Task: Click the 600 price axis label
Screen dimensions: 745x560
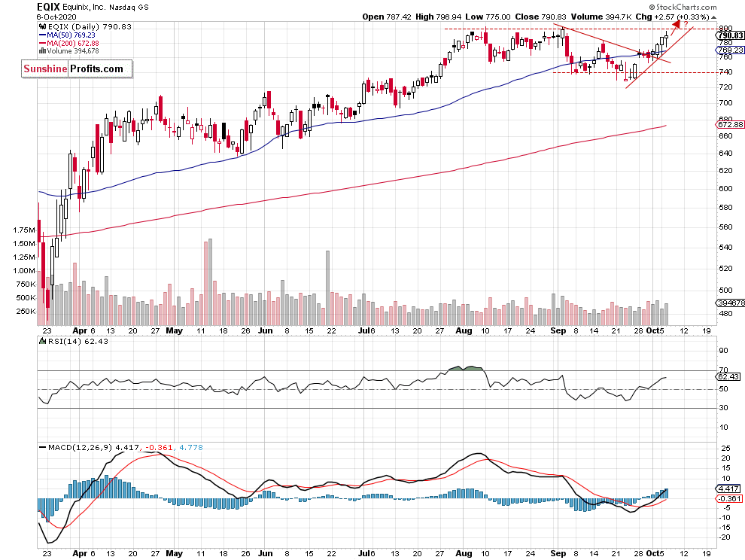Action: (725, 189)
